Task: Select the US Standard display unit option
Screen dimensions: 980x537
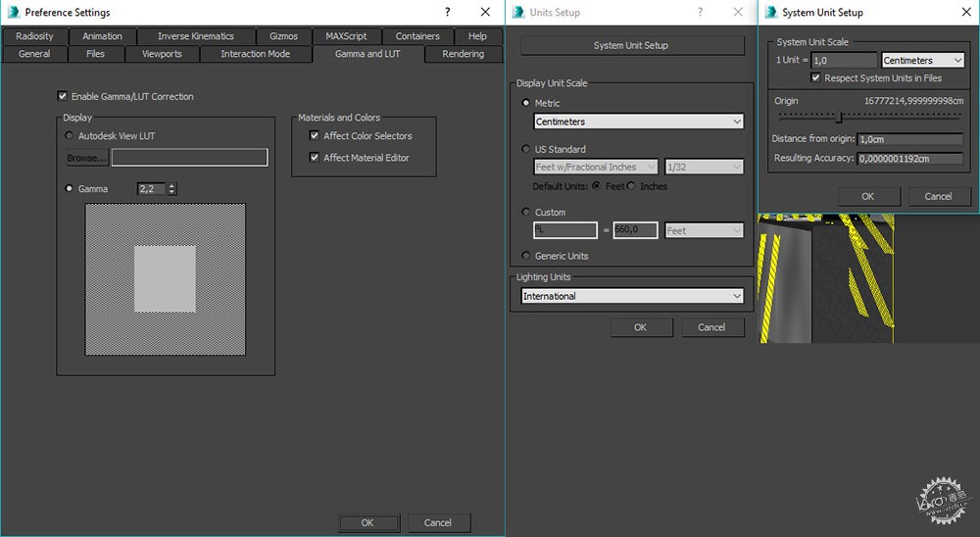Action: point(525,149)
